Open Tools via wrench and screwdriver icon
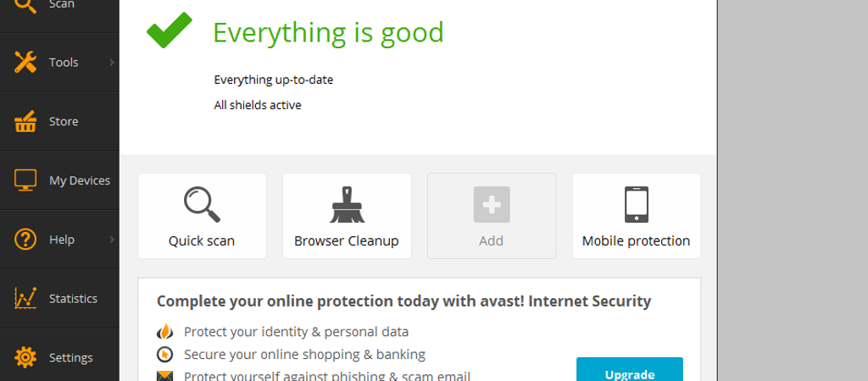This screenshot has width=868, height=381. 25,62
